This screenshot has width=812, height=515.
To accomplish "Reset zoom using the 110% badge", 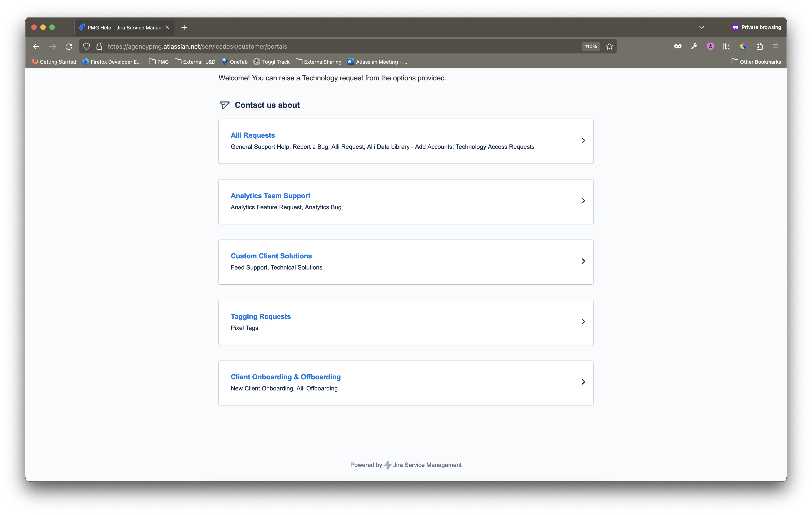I will [x=591, y=46].
